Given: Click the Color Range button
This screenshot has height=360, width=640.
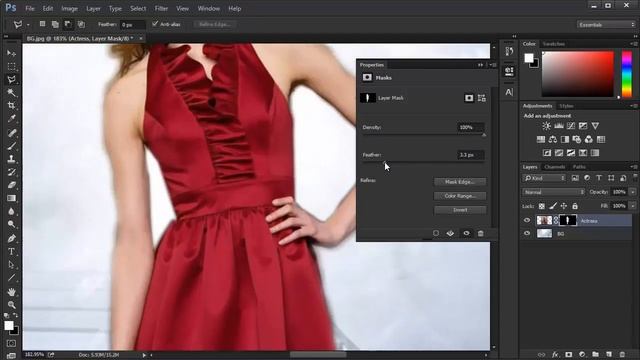Looking at the screenshot, I should pos(460,196).
